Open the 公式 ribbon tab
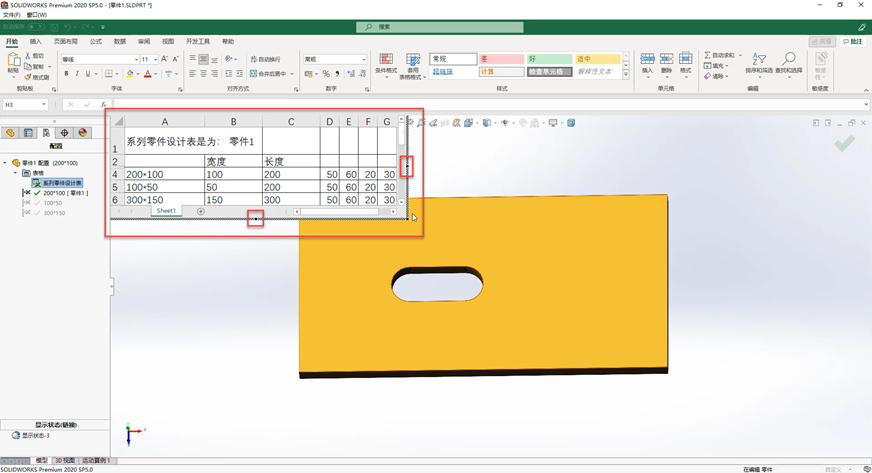 coord(96,42)
